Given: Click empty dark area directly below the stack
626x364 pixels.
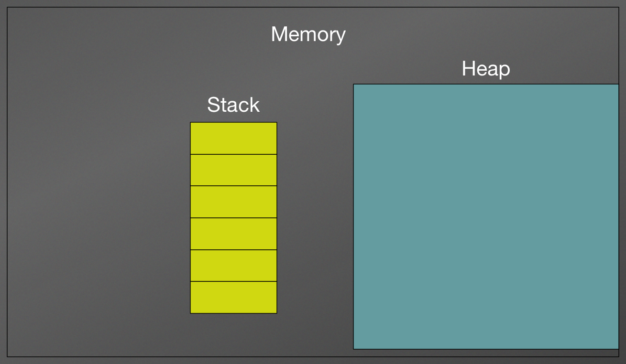Looking at the screenshot, I should pos(233,334).
